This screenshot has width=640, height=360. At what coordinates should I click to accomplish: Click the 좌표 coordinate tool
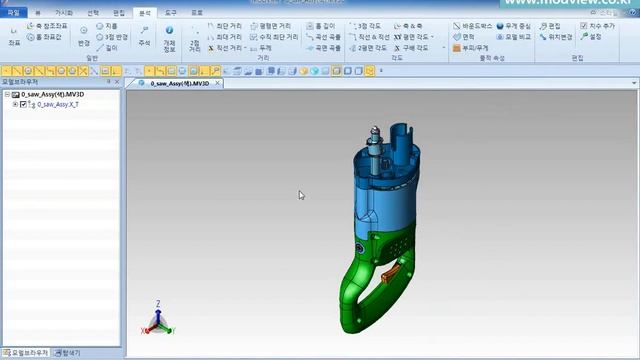(14, 36)
